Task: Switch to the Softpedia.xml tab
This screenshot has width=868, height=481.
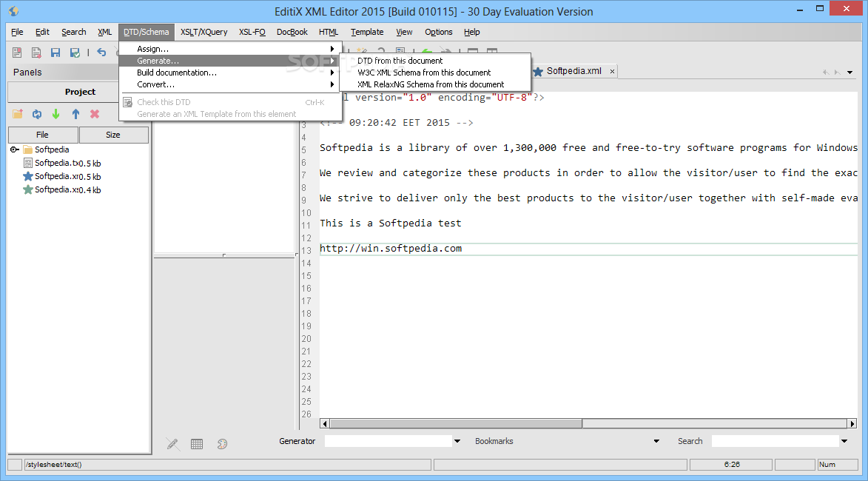Action: coord(574,71)
